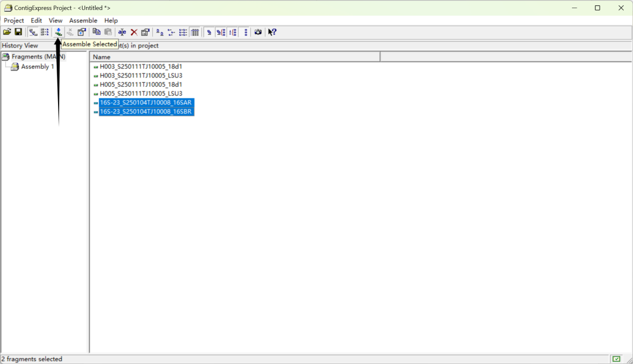This screenshot has width=633, height=364.
Task: Switch to the history tree view icon
Action: coord(33,32)
